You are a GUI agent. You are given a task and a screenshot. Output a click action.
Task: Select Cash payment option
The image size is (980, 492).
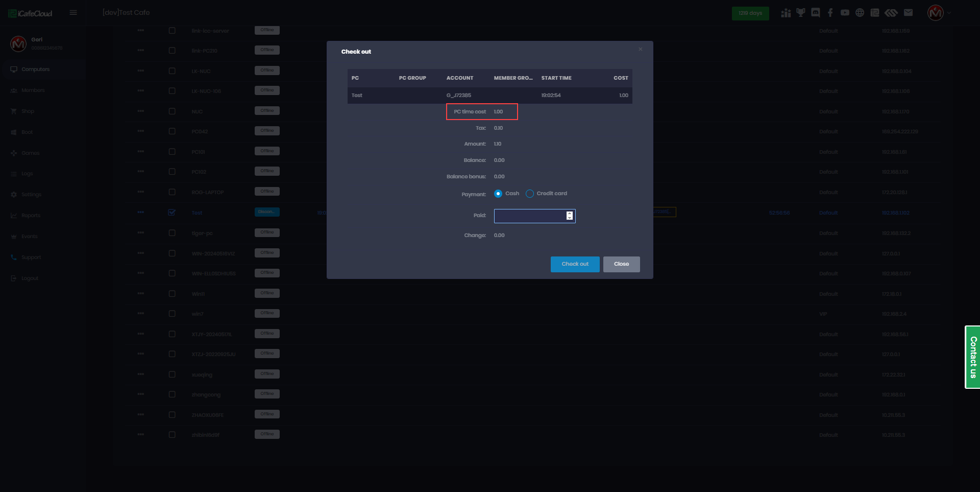(x=498, y=194)
